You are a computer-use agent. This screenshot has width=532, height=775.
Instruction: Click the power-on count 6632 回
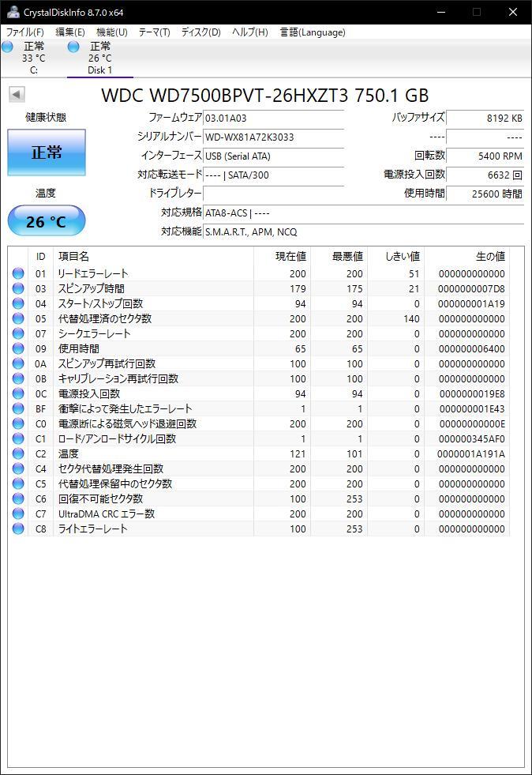point(485,175)
